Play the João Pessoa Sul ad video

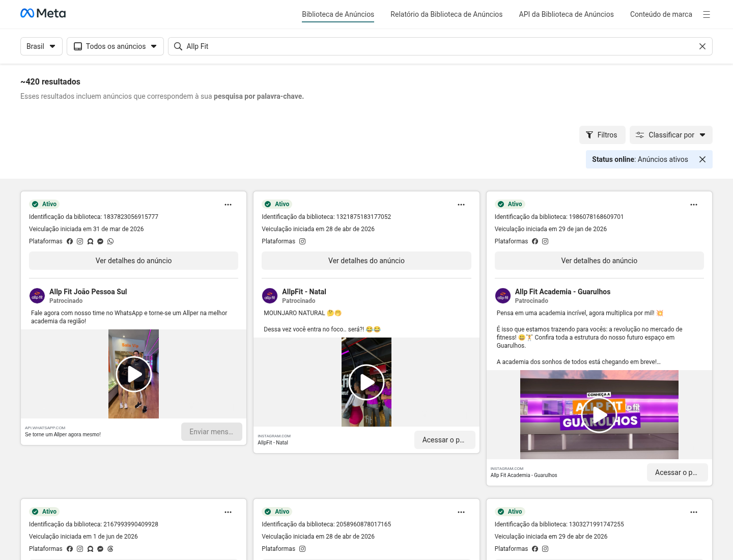(x=133, y=374)
